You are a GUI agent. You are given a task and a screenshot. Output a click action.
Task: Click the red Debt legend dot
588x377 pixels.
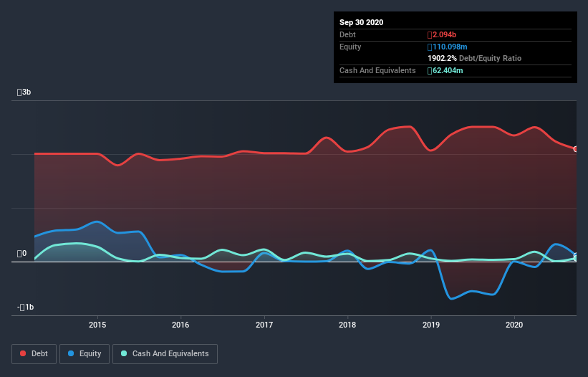[x=23, y=353]
